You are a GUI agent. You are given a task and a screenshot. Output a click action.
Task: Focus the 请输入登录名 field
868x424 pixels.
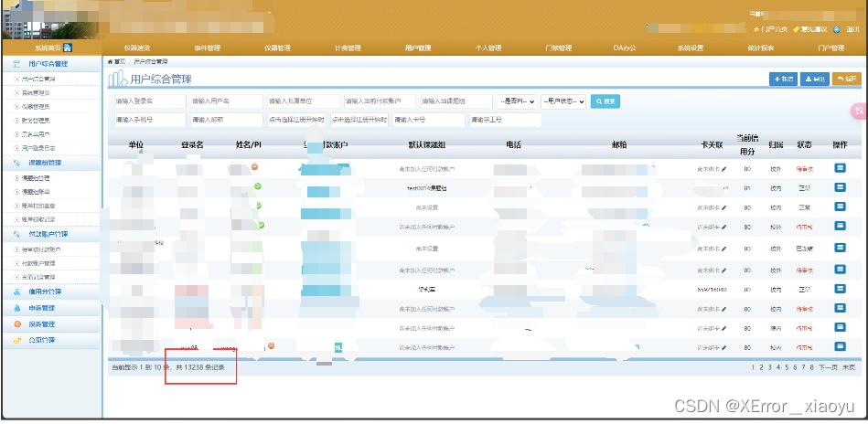click(x=150, y=101)
